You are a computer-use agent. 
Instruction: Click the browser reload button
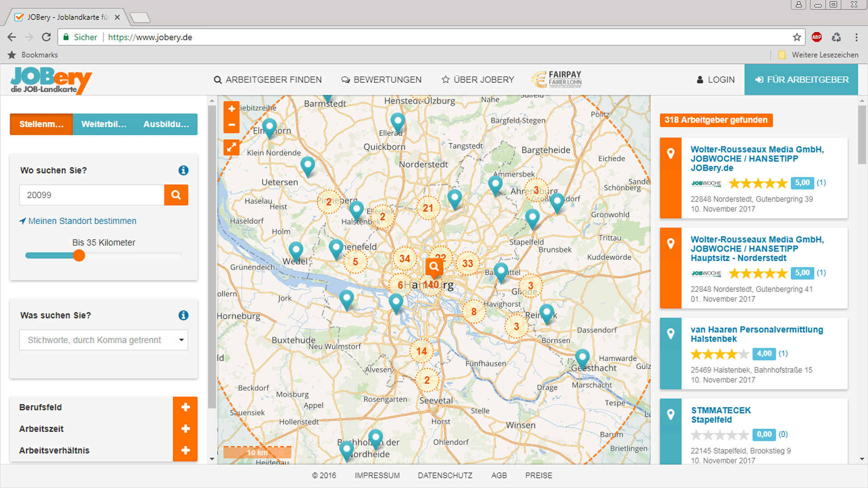(46, 37)
